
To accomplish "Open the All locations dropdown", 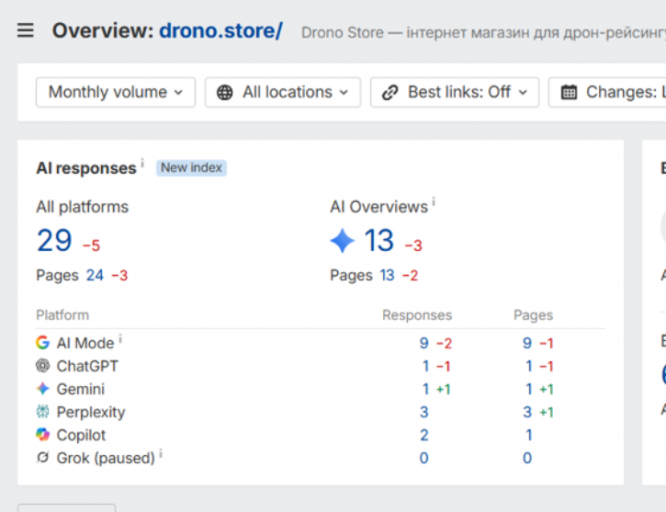I will (x=283, y=92).
